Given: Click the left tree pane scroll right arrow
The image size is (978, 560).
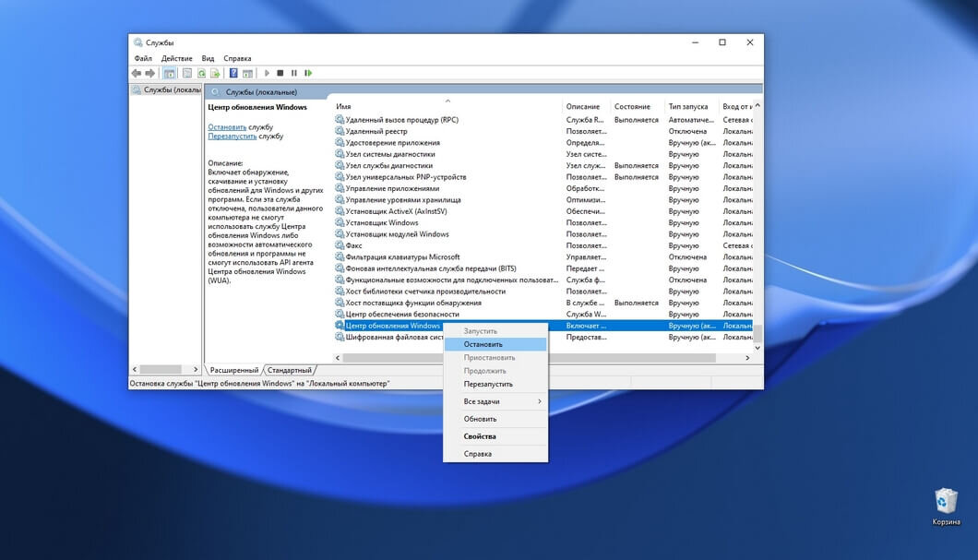Looking at the screenshot, I should click(x=196, y=370).
